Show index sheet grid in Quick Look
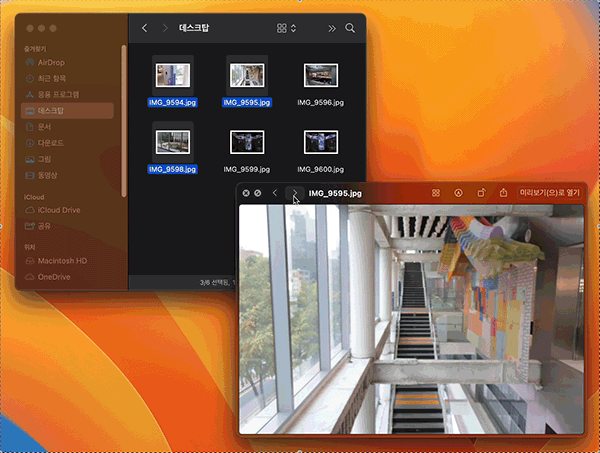This screenshot has width=600, height=453. (436, 193)
